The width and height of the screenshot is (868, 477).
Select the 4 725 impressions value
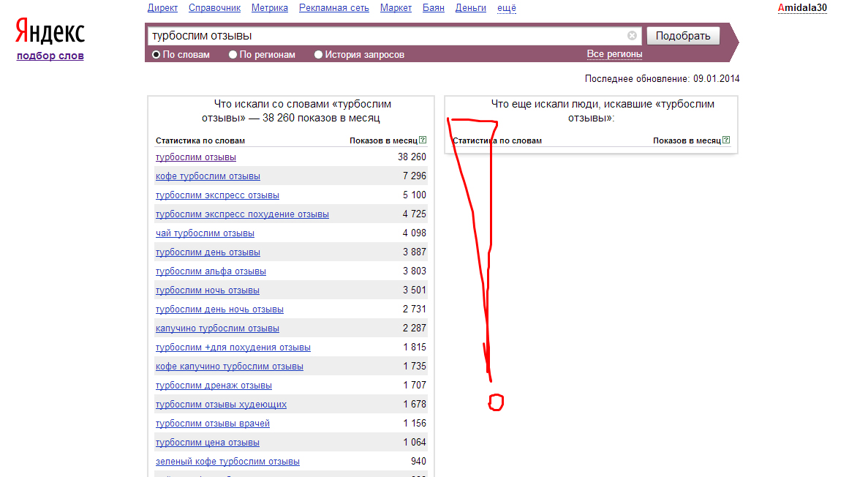click(x=415, y=214)
